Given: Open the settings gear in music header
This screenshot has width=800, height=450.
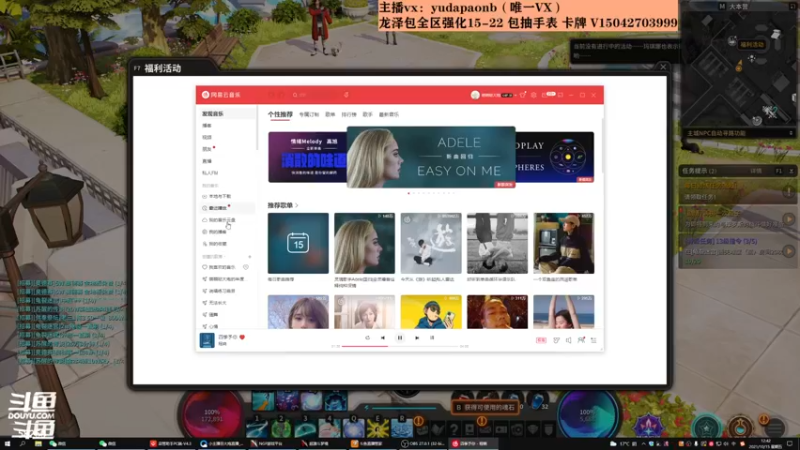Looking at the screenshot, I should 534,95.
